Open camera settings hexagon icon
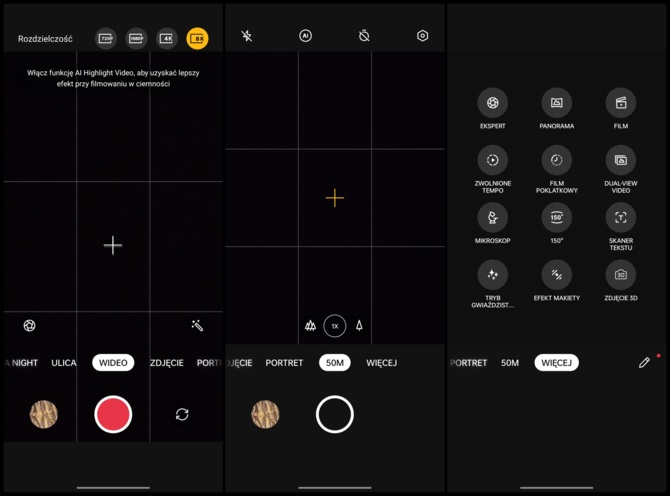670x496 pixels. [423, 36]
